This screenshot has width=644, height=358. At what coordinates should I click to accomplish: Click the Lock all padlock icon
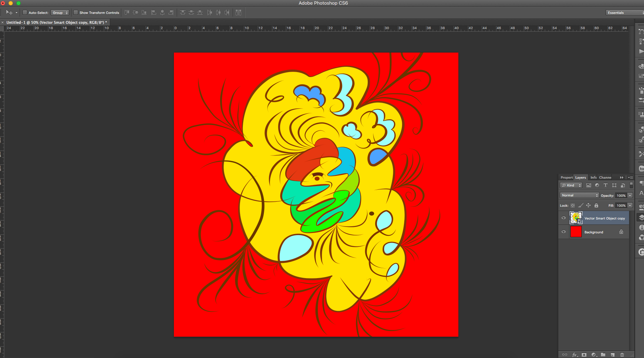tap(596, 205)
